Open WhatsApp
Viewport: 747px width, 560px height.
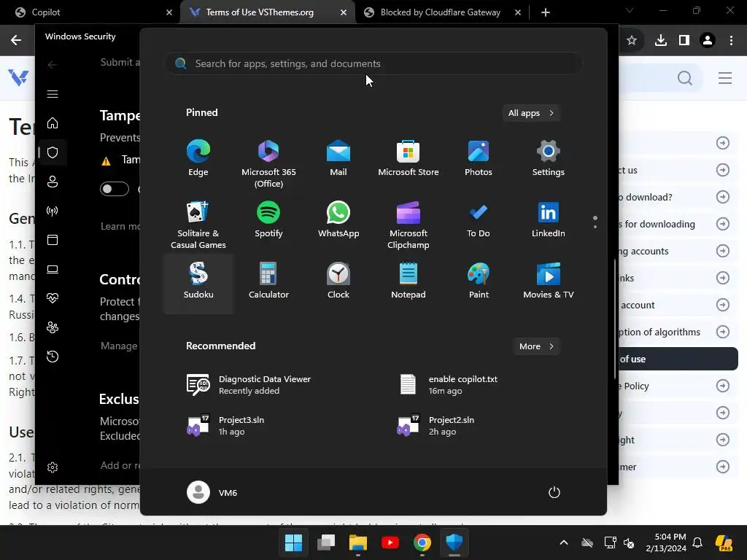(x=338, y=220)
